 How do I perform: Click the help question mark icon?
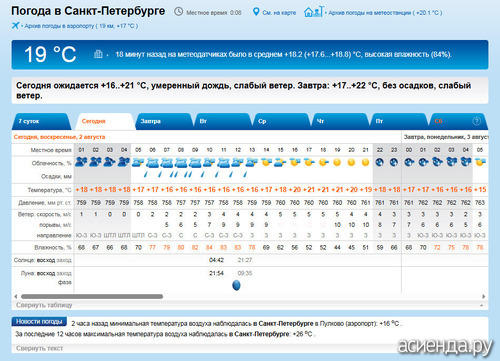[477, 121]
